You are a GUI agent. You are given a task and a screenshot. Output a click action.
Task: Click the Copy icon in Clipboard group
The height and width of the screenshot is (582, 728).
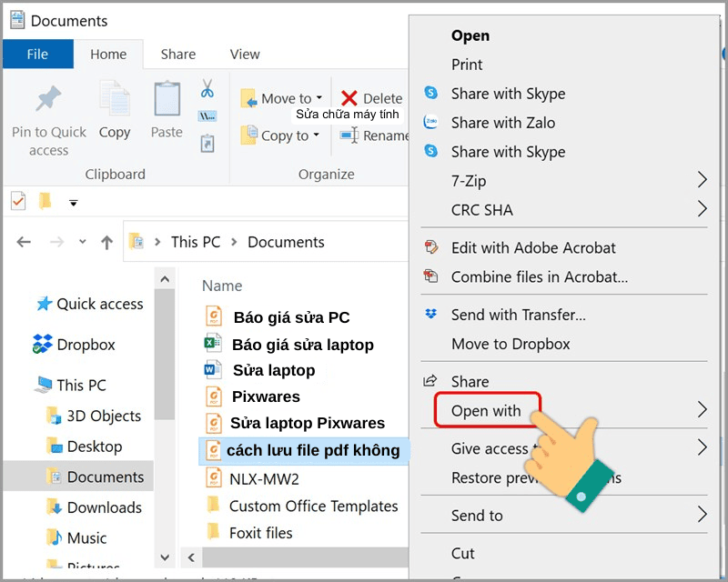pos(115,100)
